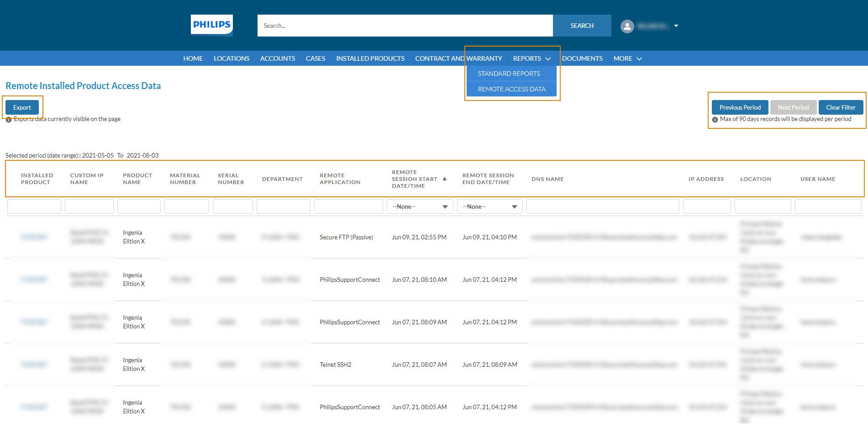Focus the top search input field
The image size is (868, 428).
405,26
